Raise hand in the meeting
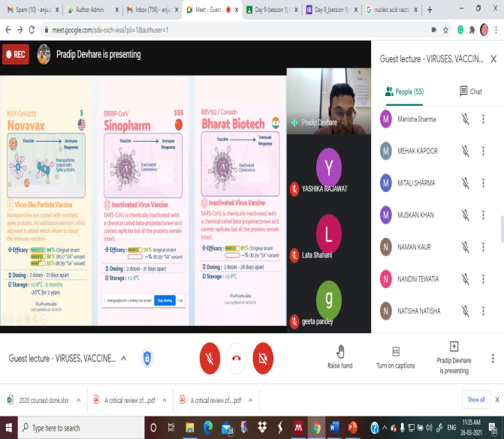Image resolution: width=504 pixels, height=439 pixels. point(340,356)
